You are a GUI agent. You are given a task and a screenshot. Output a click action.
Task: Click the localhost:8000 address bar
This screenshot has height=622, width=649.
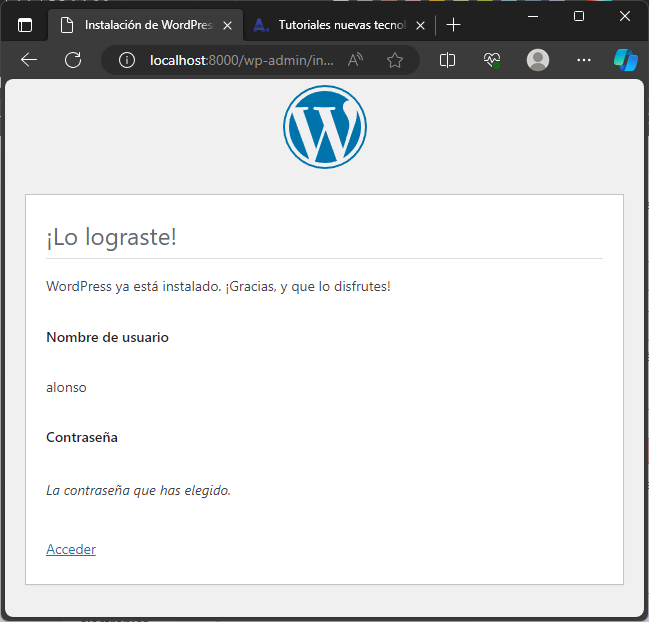click(x=241, y=60)
